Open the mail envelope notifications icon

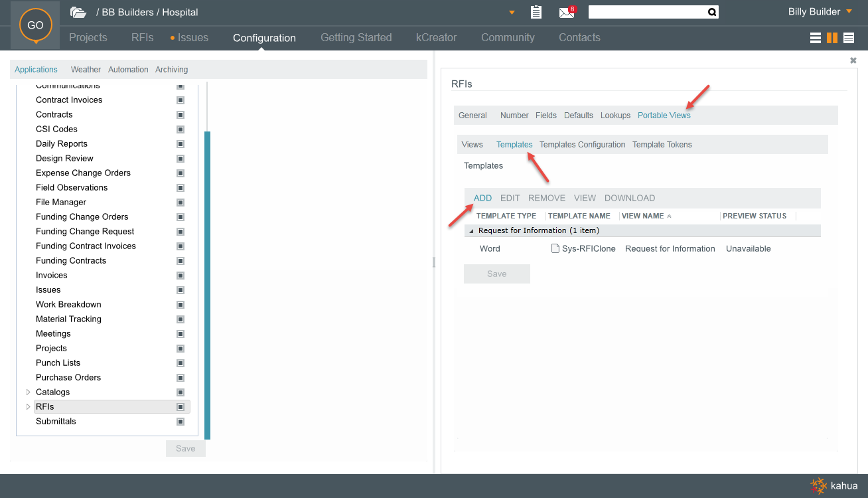[566, 12]
